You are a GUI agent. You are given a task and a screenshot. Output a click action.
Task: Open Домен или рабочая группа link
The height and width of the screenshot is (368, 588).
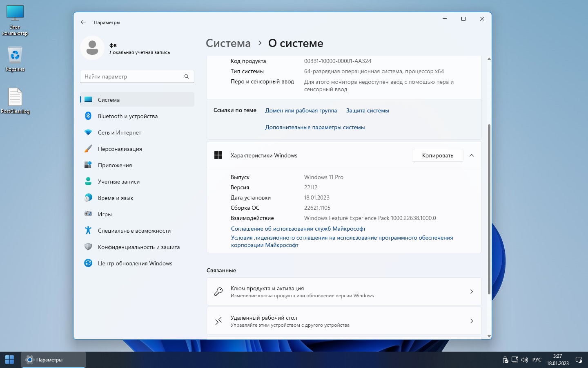(x=301, y=110)
